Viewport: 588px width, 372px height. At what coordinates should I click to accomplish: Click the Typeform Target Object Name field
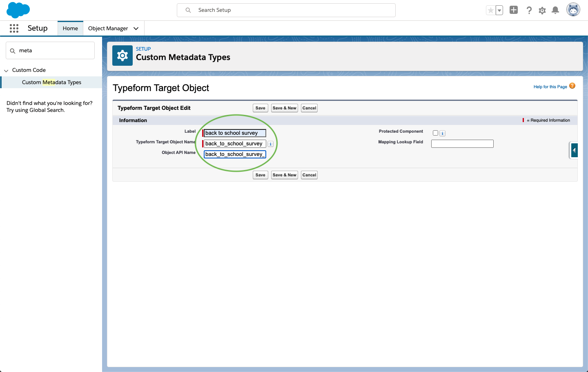point(235,144)
